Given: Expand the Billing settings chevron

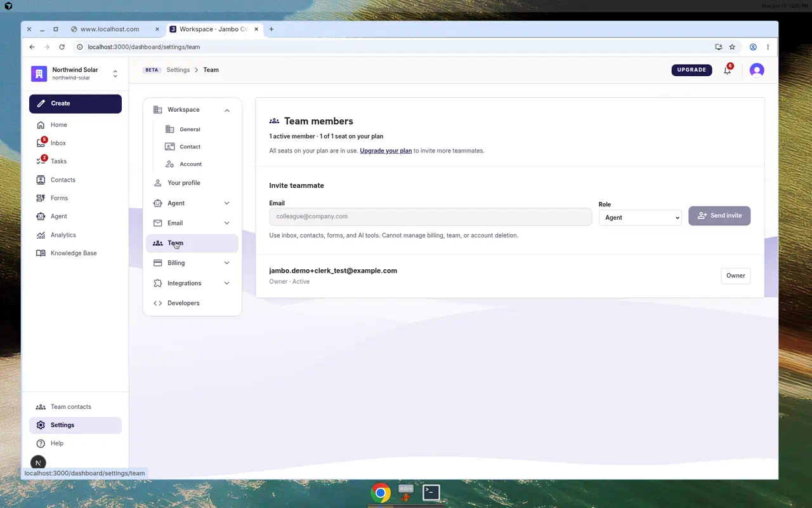Looking at the screenshot, I should point(226,263).
